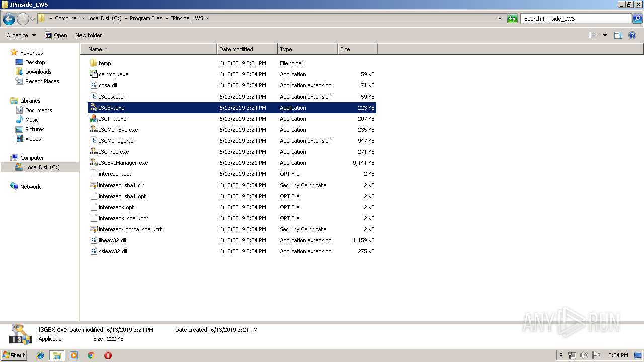Select Favorites in navigation pane
The height and width of the screenshot is (362, 644).
(x=31, y=53)
